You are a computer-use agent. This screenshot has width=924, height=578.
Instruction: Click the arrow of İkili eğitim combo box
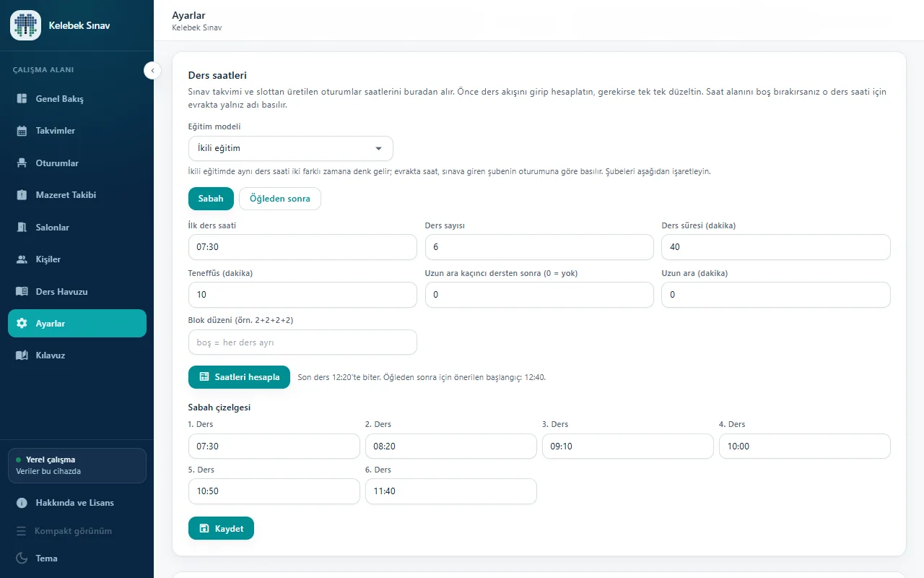click(379, 148)
